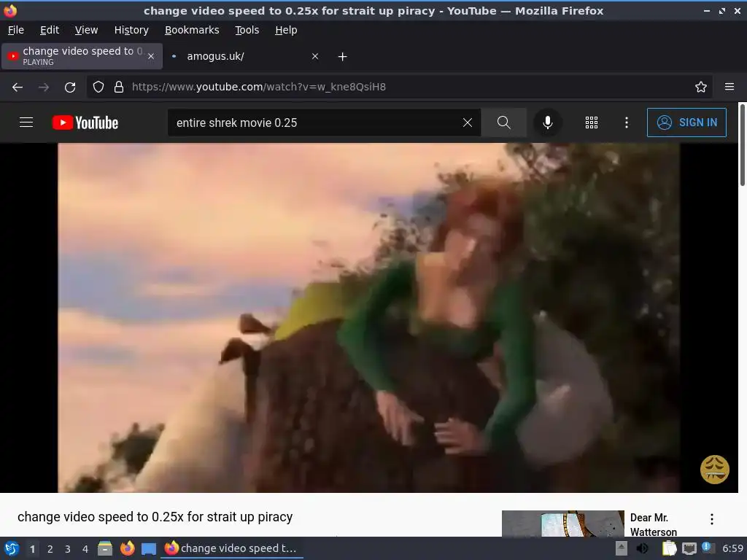Viewport: 747px width, 560px height.
Task: Go forward one page
Action: tap(44, 87)
